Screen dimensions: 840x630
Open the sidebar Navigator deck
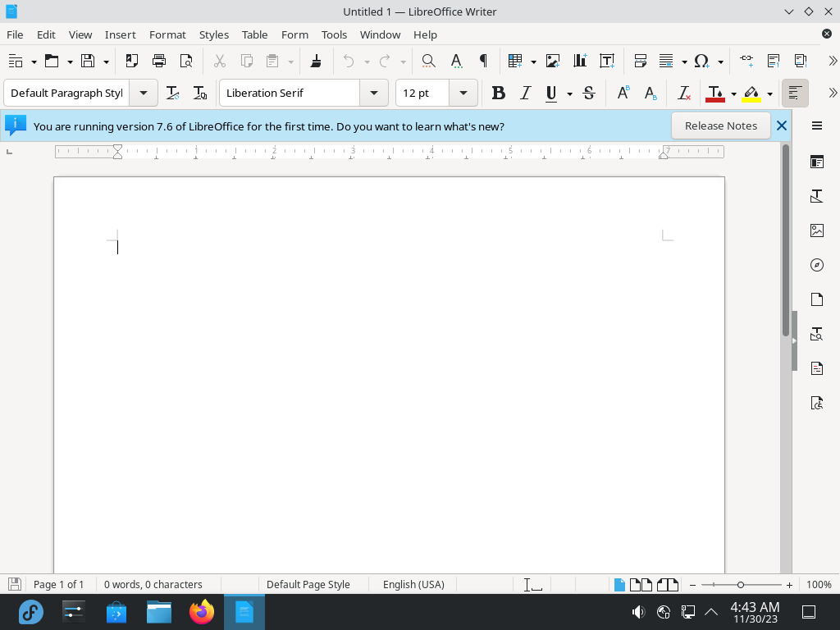[x=816, y=265]
